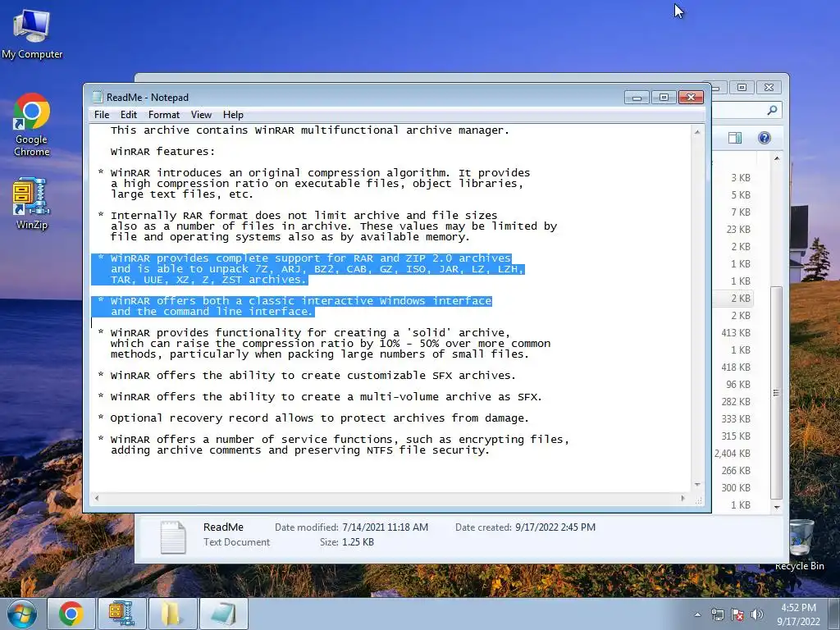The height and width of the screenshot is (630, 840).
Task: Select the WinZip desktop shortcut
Action: click(x=32, y=203)
